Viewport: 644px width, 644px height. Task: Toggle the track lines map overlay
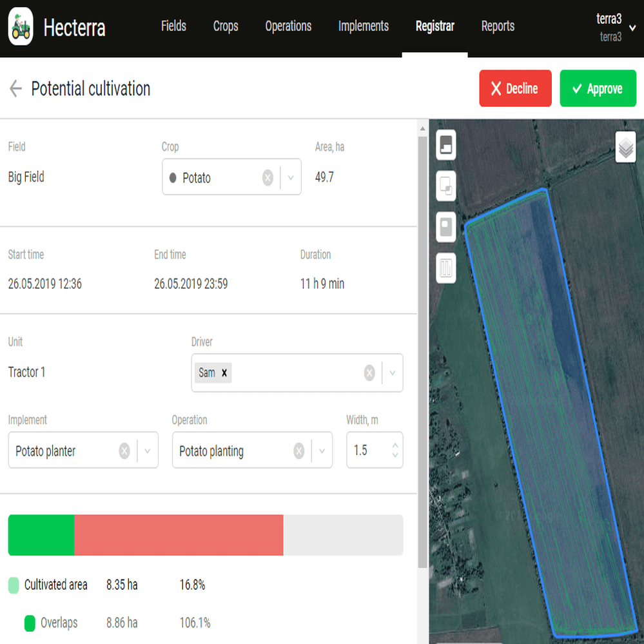pyautogui.click(x=446, y=267)
